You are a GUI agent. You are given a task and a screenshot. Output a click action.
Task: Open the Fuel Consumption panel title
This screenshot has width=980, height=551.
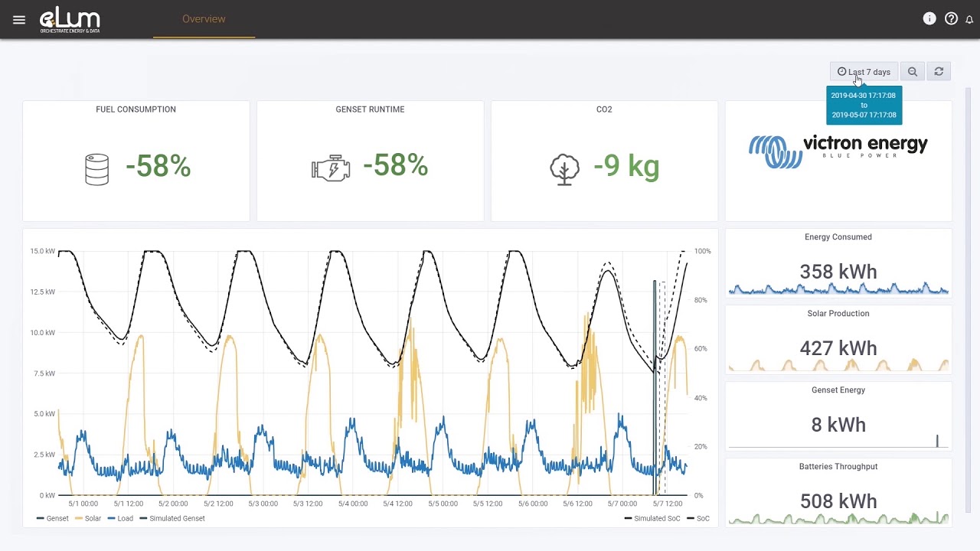tap(136, 109)
